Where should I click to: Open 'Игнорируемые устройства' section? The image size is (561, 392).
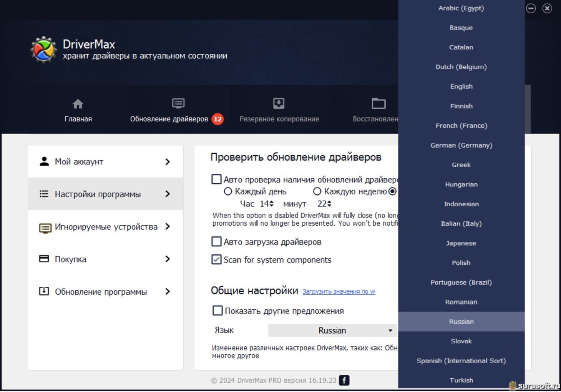pyautogui.click(x=105, y=226)
